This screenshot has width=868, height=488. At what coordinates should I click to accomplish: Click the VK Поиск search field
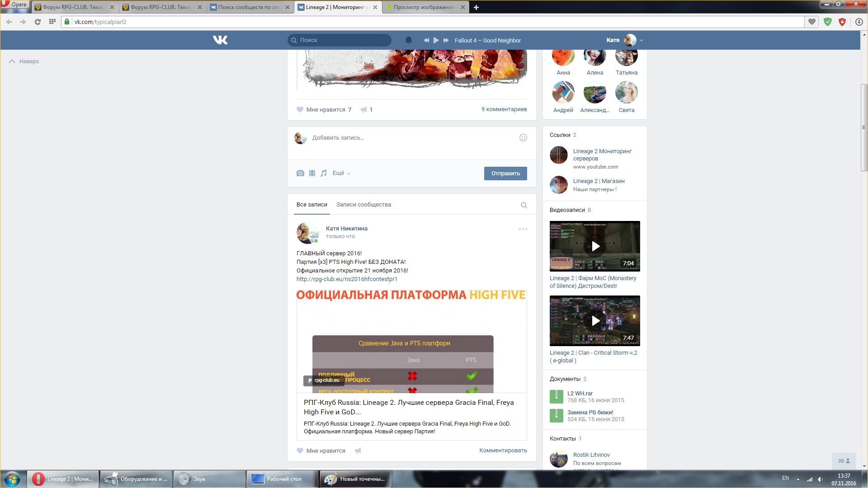[340, 40]
